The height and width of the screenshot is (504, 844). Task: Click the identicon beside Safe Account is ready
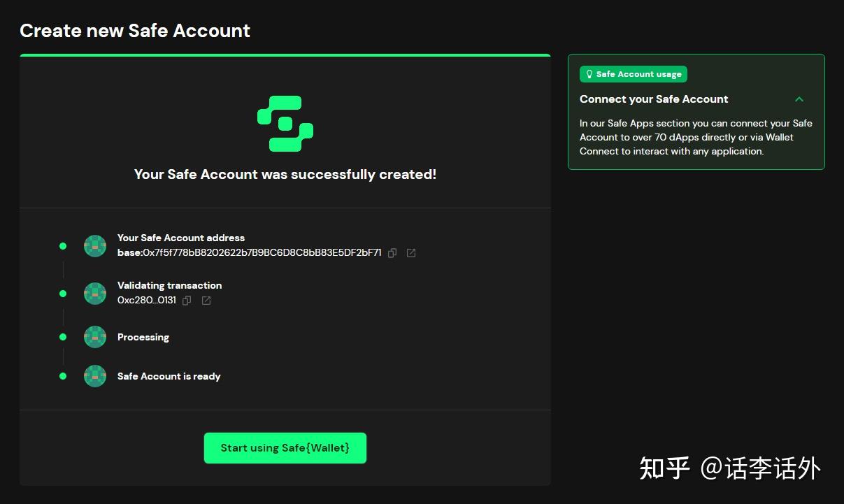click(x=95, y=376)
